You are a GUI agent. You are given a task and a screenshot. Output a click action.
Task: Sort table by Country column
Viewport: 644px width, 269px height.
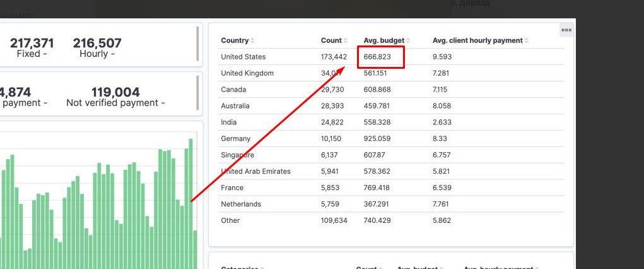[x=252, y=40]
